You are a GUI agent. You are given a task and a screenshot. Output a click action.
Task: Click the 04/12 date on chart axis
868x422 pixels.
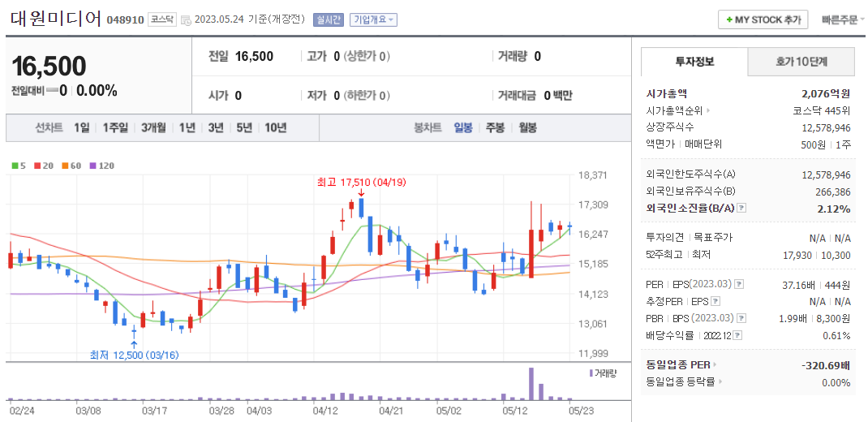click(x=325, y=411)
